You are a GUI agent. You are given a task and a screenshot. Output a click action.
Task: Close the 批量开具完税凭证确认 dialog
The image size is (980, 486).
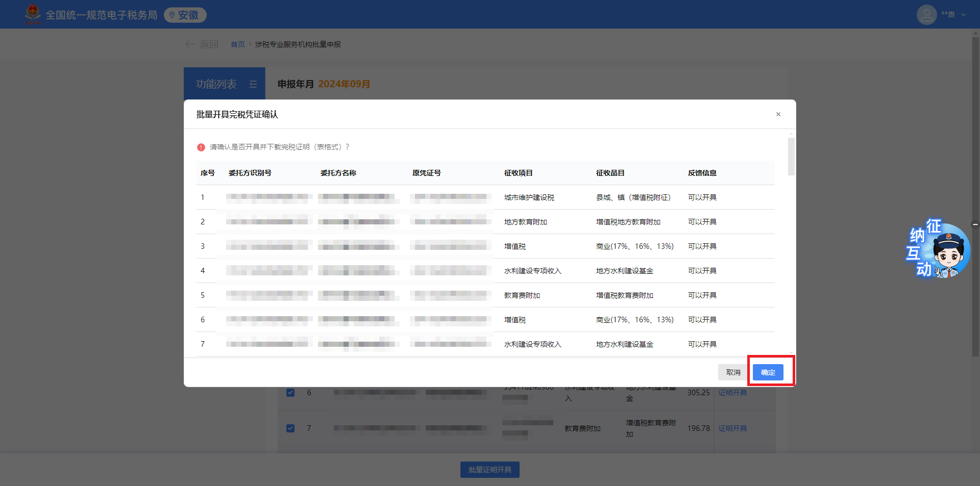778,114
